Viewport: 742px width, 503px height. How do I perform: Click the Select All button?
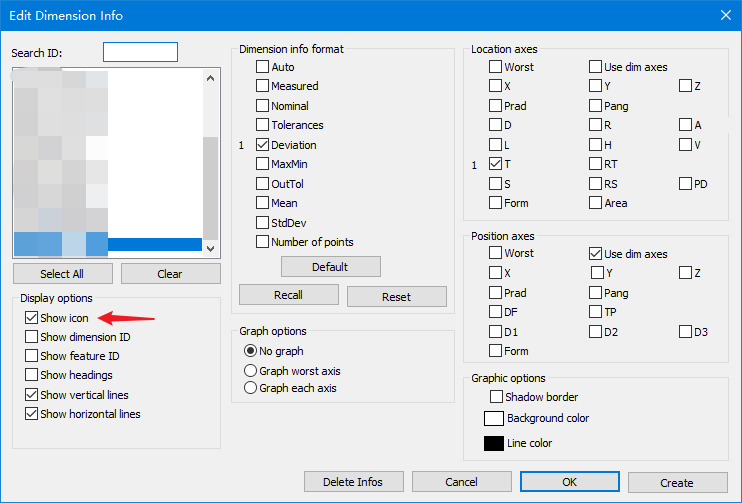pos(62,274)
